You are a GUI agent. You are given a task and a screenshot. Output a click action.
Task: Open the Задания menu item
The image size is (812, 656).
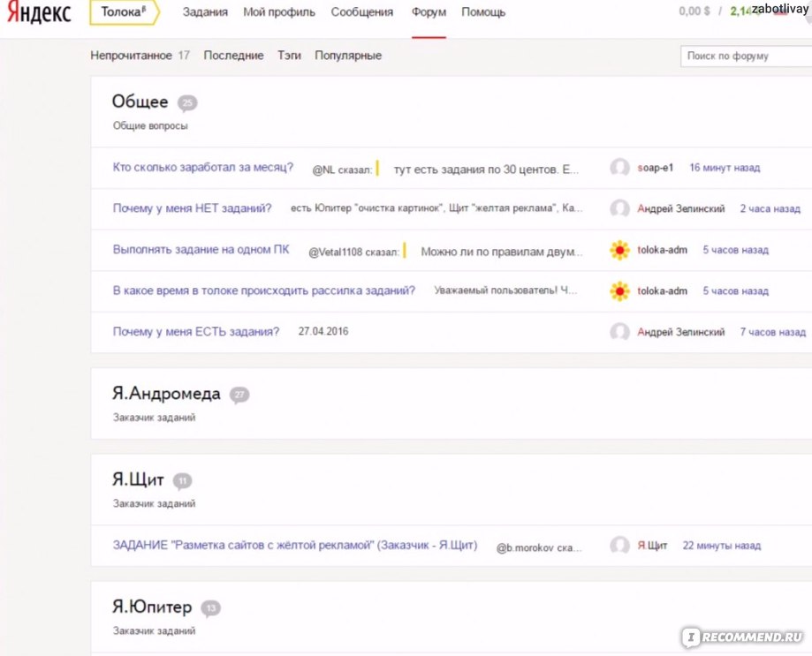click(205, 12)
